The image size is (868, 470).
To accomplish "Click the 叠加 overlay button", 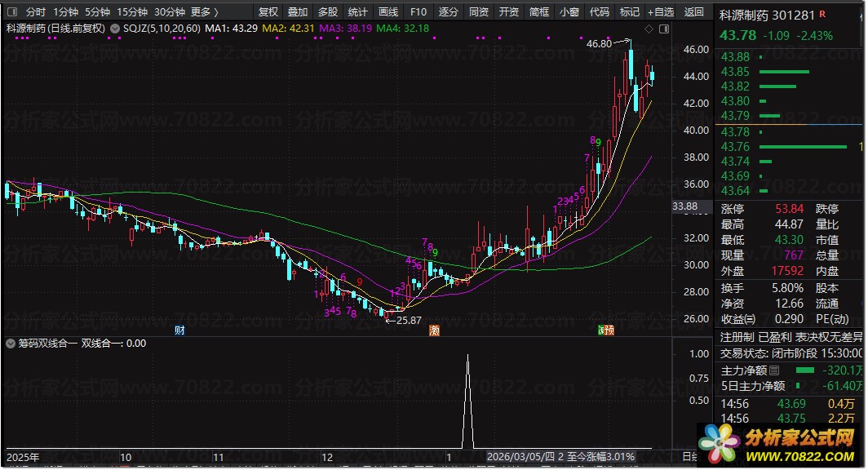I will [298, 11].
